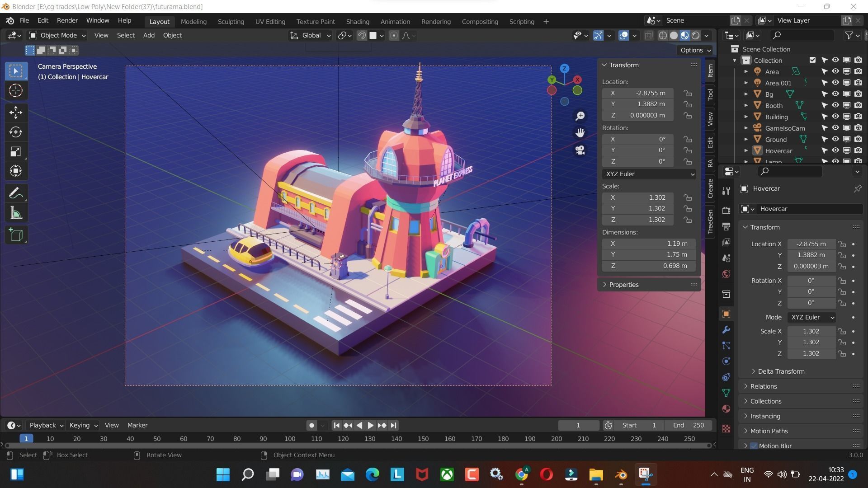Jump to the end frame
Image resolution: width=868 pixels, height=488 pixels.
(x=394, y=426)
